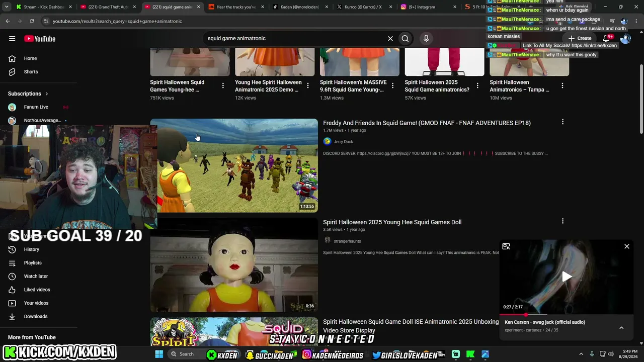Open the Fanum Live channel
Image resolution: width=644 pixels, height=362 pixels.
pyautogui.click(x=36, y=107)
